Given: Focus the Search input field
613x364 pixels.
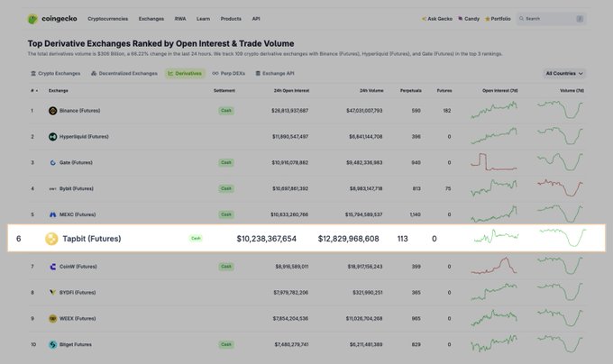Looking at the screenshot, I should (551, 19).
